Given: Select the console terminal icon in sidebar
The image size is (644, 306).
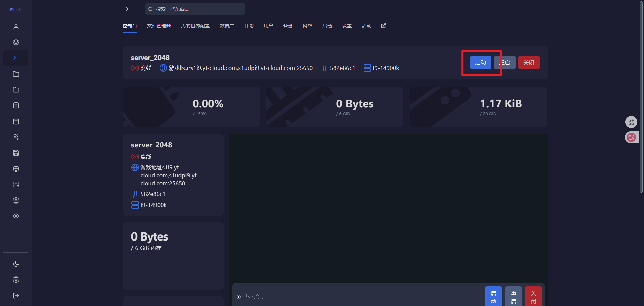Looking at the screenshot, I should click(16, 58).
